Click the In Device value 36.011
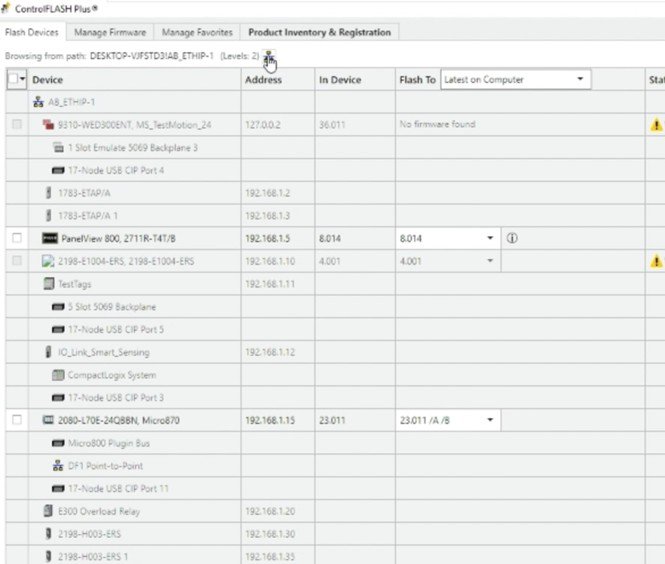665x564 pixels. coord(332,125)
